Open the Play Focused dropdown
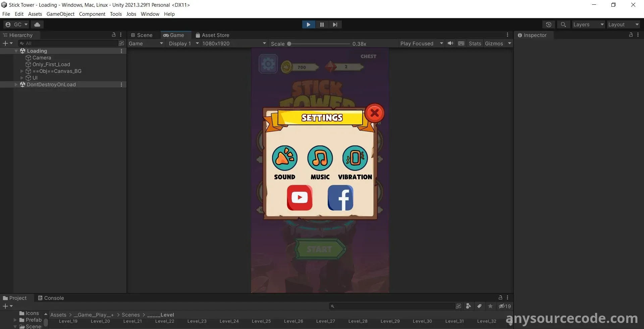Viewport: 644px width, 329px height. pos(421,44)
